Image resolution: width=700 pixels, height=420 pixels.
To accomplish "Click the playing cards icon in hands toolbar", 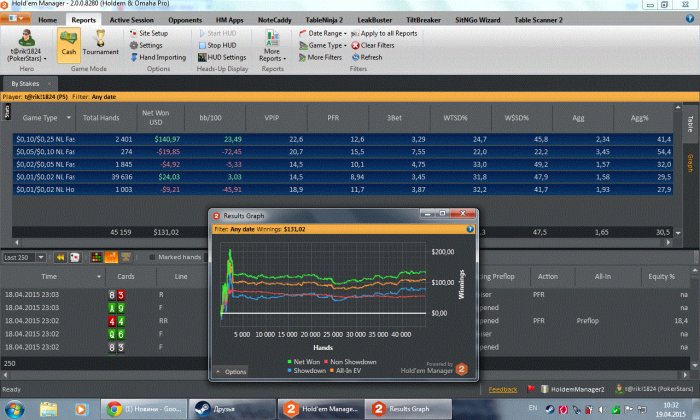I will coord(75,258).
